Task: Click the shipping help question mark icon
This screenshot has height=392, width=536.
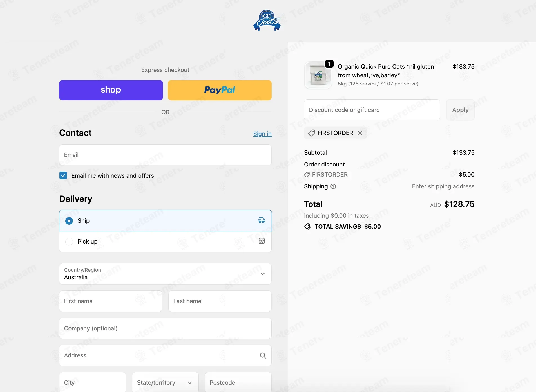Action: pyautogui.click(x=333, y=186)
